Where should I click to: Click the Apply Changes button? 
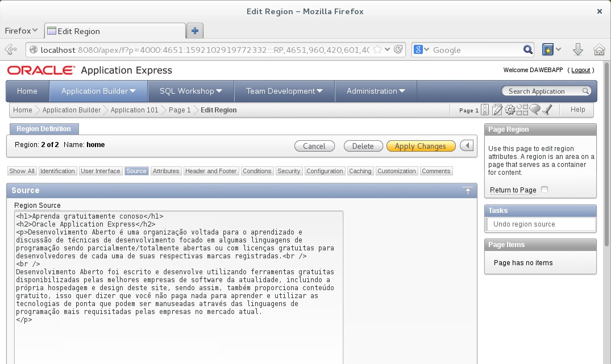pyautogui.click(x=421, y=146)
